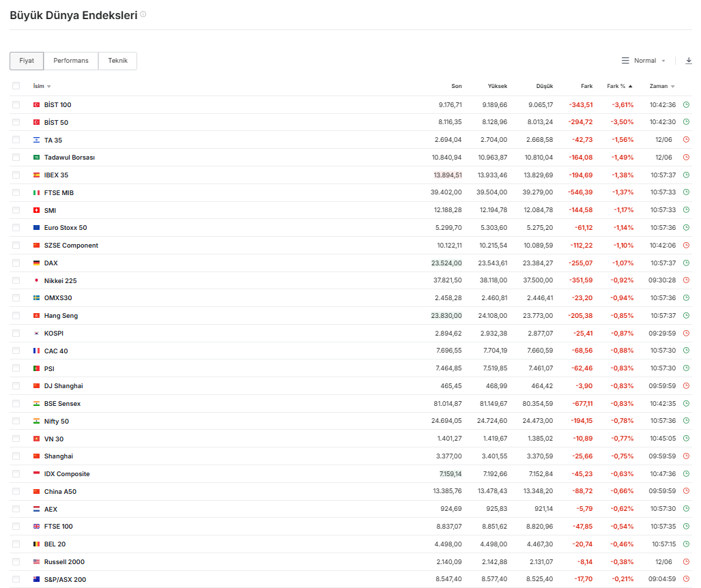Click the red clock icon in TA 35 row
The width and height of the screenshot is (701, 588).
(x=686, y=139)
